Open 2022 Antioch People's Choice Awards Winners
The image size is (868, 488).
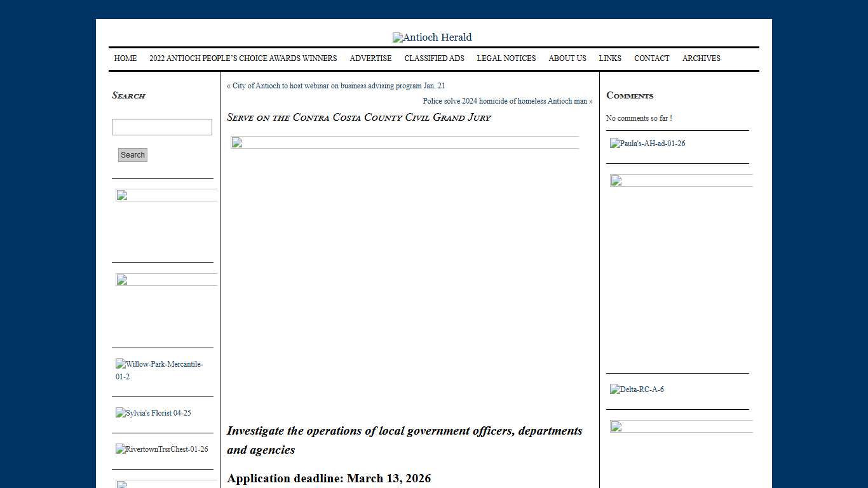click(243, 58)
